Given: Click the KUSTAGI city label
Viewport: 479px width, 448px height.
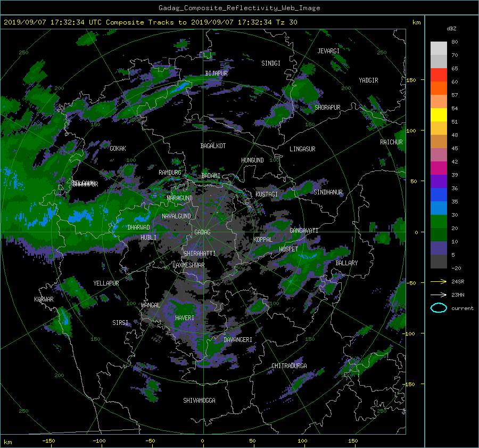Looking at the screenshot, I should 267,194.
